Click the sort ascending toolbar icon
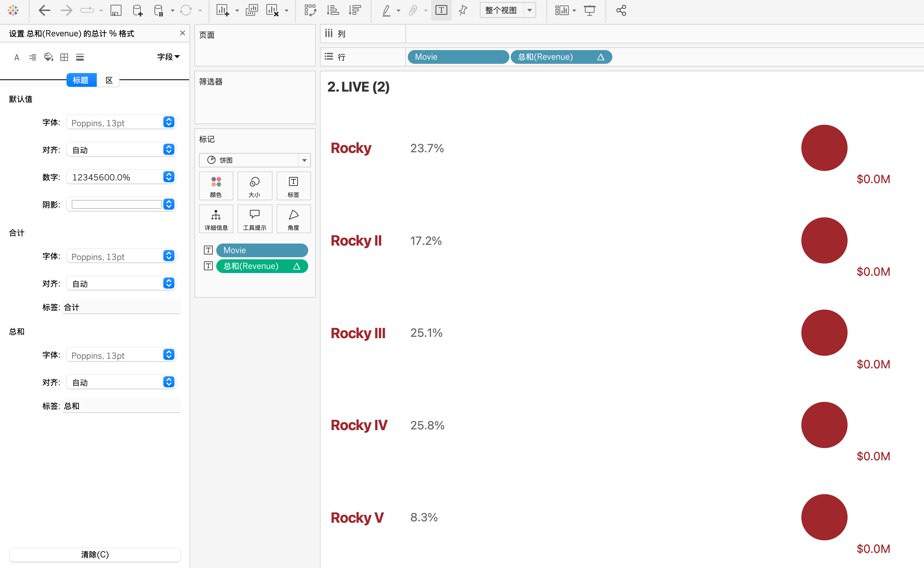The height and width of the screenshot is (568, 924). pyautogui.click(x=333, y=10)
